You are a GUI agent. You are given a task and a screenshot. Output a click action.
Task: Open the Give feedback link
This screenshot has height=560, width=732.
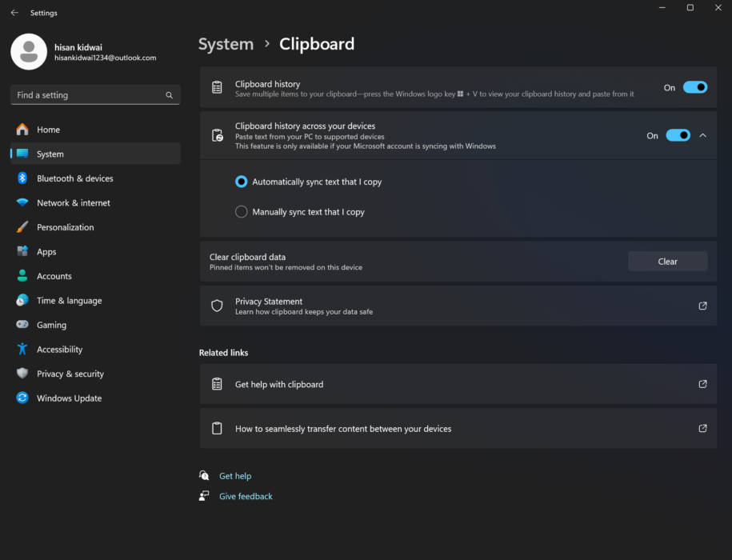[246, 496]
